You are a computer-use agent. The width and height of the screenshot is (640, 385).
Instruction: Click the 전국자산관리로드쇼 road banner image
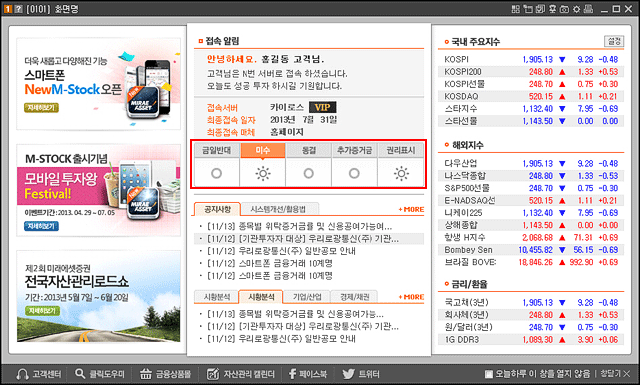(98, 296)
